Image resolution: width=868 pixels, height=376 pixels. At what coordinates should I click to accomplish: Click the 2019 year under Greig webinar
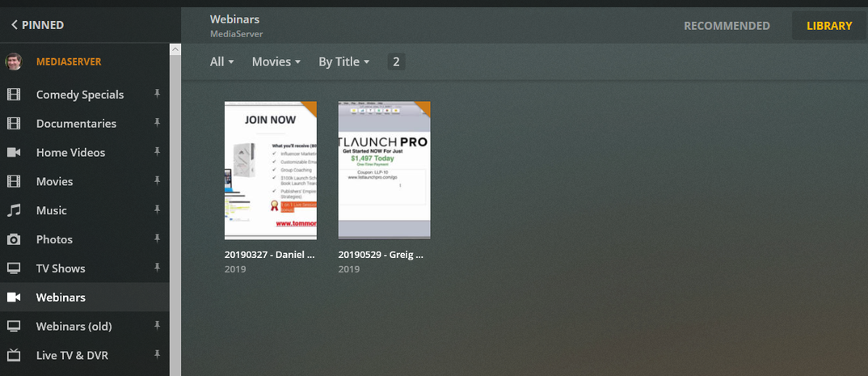pyautogui.click(x=349, y=270)
